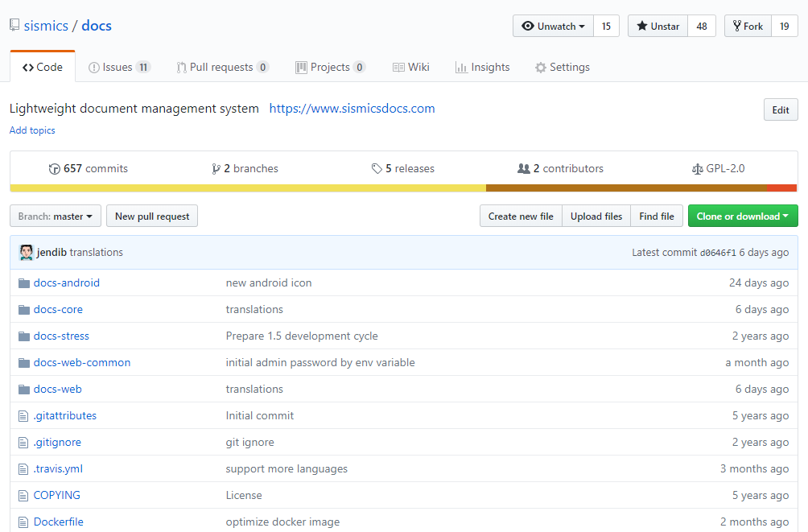Click the yellow language bar segment
This screenshot has height=532, width=808.
point(248,188)
